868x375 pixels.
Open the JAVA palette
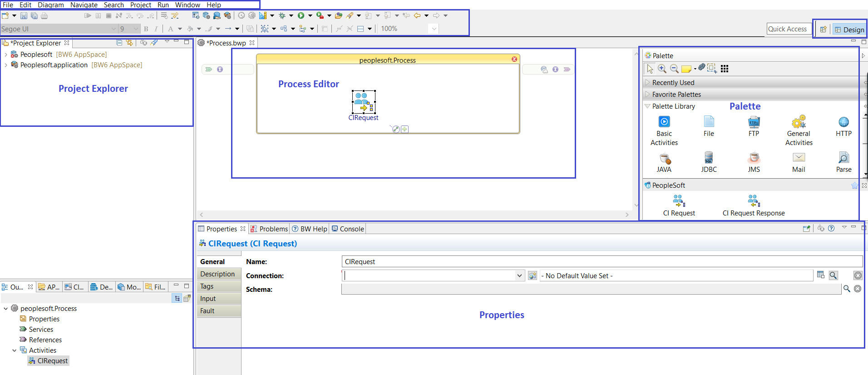coord(664,163)
